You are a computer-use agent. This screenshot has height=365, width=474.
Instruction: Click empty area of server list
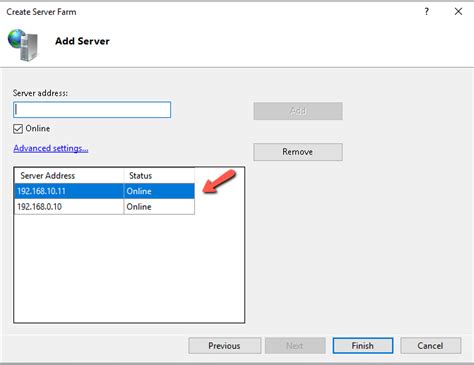pos(129,268)
